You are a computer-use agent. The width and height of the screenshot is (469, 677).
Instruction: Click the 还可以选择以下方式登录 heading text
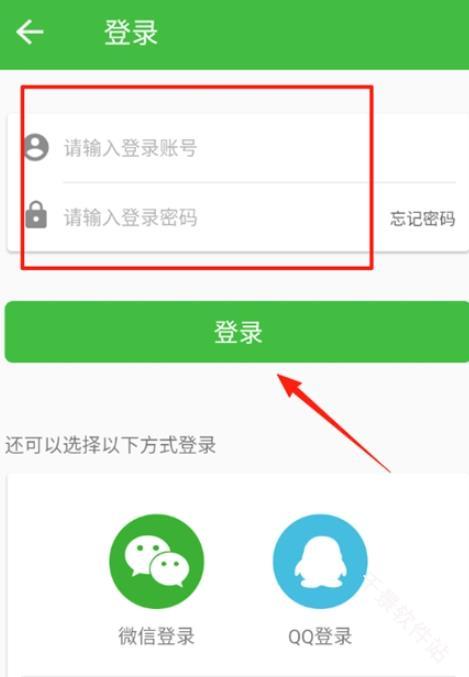(x=111, y=445)
